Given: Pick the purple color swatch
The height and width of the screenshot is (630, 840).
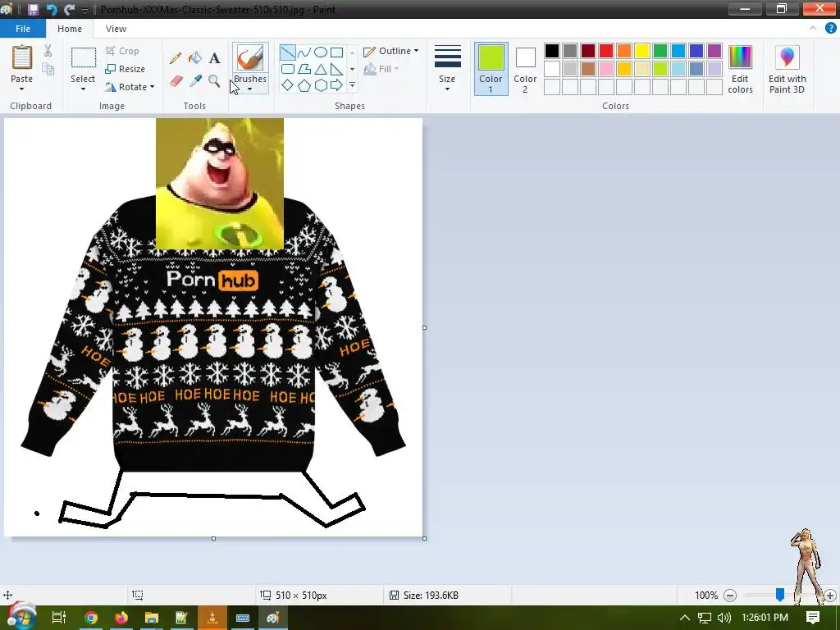Looking at the screenshot, I should click(x=714, y=51).
